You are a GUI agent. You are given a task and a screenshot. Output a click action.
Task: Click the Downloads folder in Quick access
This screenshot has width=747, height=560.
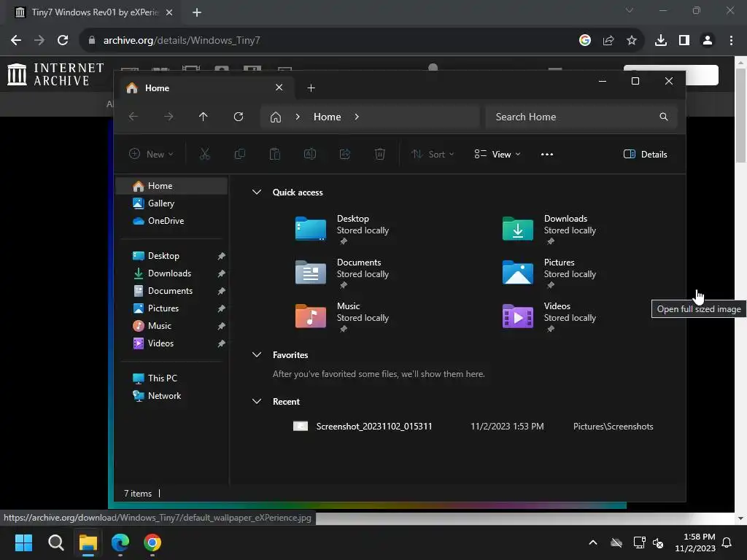click(x=549, y=229)
